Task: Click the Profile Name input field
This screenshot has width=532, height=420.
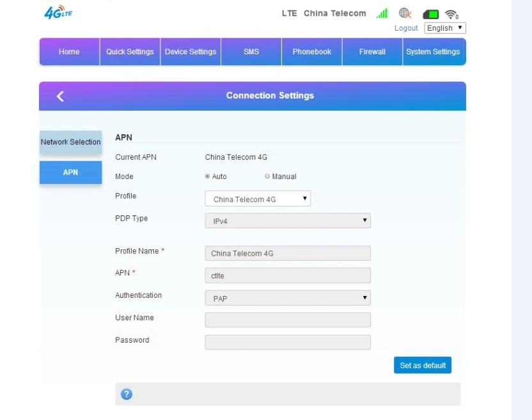Action: pos(288,253)
